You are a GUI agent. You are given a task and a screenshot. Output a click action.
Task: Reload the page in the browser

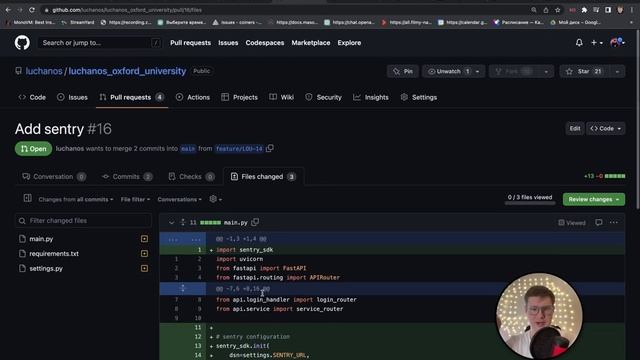click(32, 10)
